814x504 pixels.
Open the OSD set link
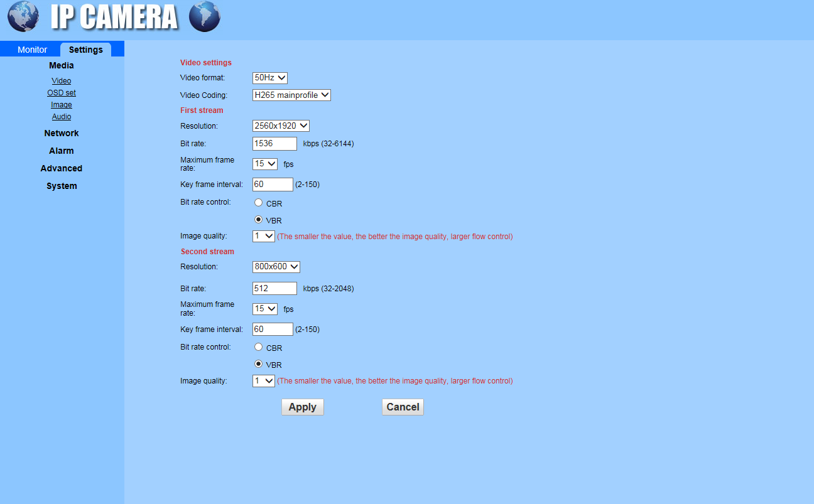pyautogui.click(x=62, y=93)
